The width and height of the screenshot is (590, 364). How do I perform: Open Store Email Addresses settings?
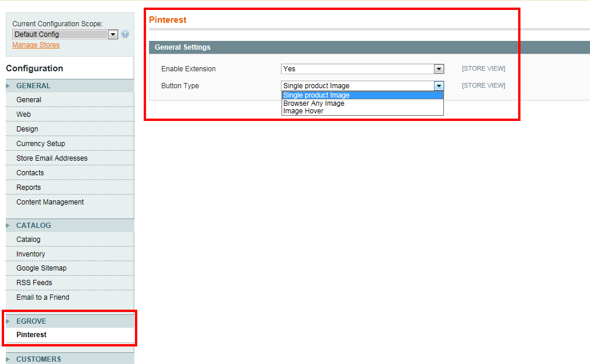pos(70,158)
